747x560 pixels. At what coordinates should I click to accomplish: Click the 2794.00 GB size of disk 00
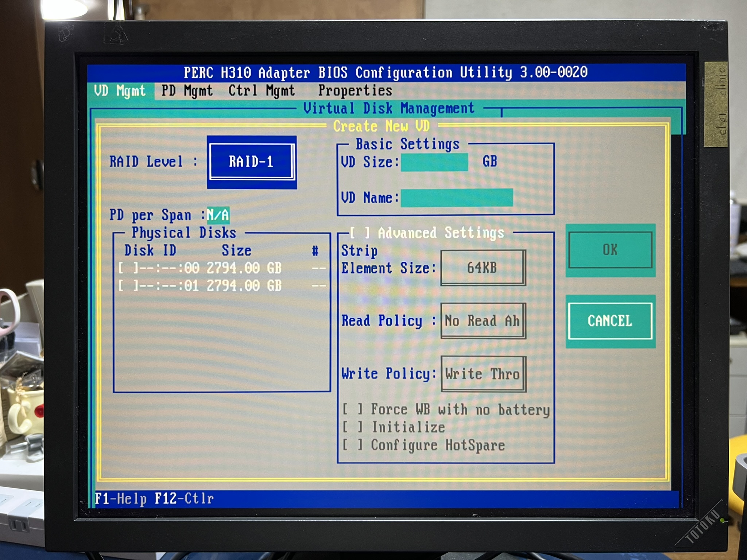(x=244, y=268)
